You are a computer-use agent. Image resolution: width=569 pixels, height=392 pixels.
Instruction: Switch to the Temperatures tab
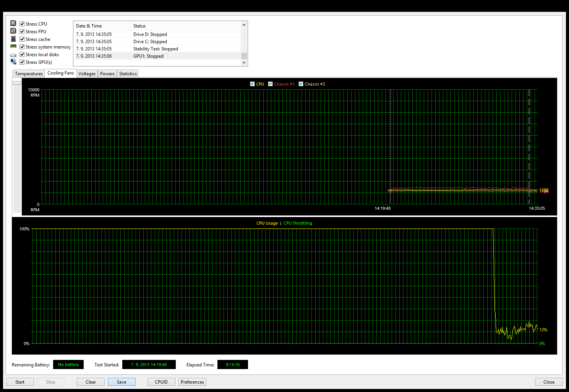29,74
